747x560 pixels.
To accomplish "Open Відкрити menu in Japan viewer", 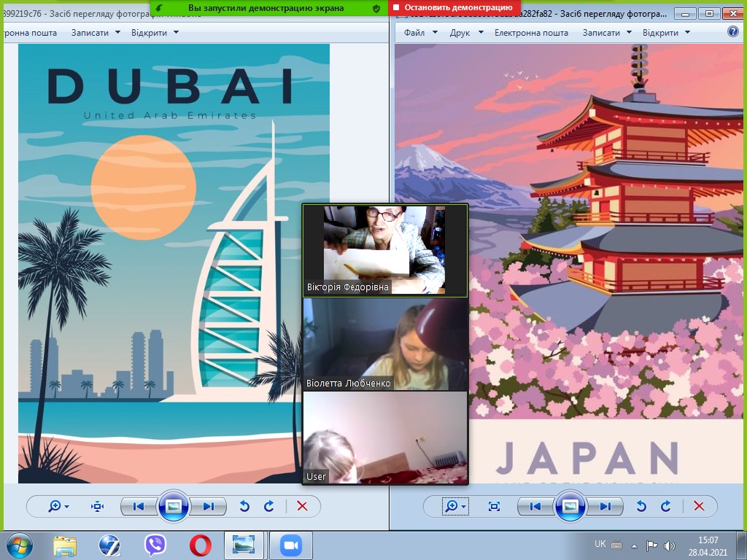I will (660, 32).
